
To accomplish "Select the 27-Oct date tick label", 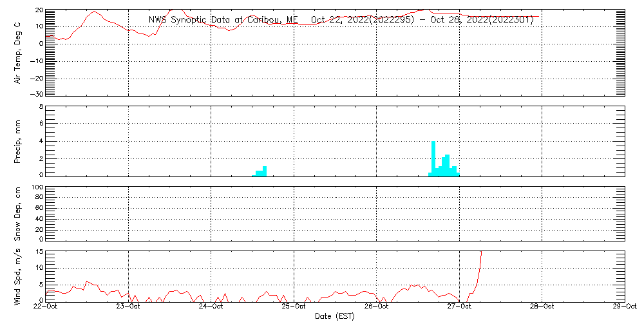I will (459, 307).
